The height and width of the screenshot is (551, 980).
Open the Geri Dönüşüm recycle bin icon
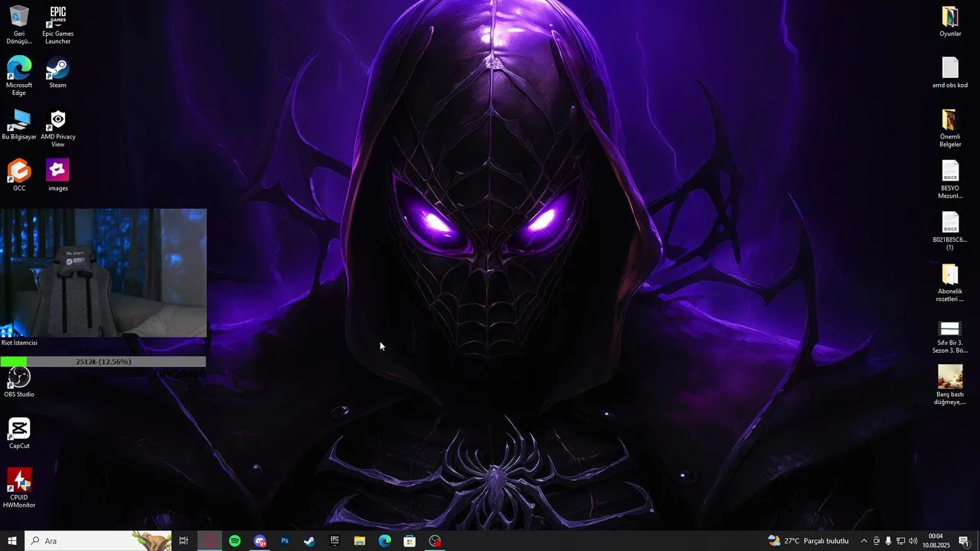(x=19, y=24)
